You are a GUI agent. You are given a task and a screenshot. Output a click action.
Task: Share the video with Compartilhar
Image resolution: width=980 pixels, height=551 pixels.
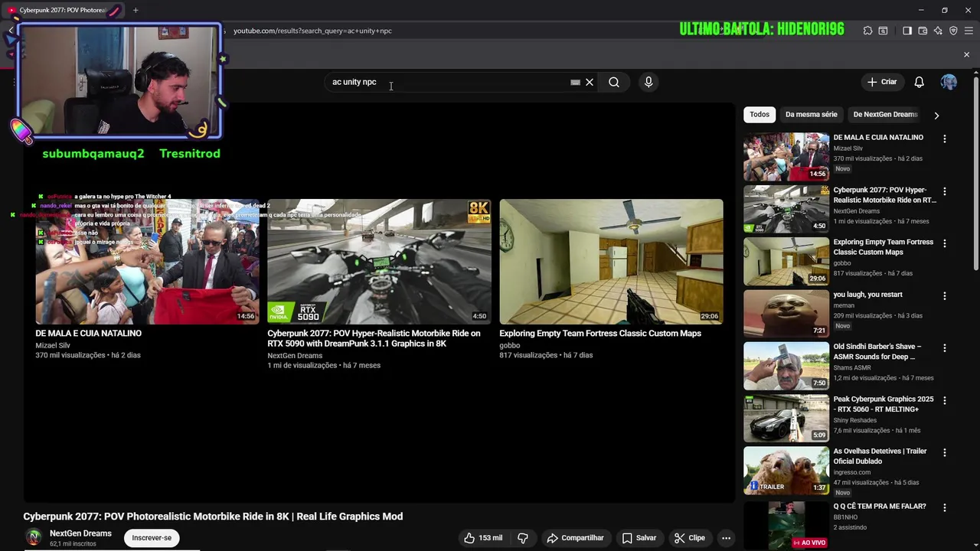click(x=575, y=538)
